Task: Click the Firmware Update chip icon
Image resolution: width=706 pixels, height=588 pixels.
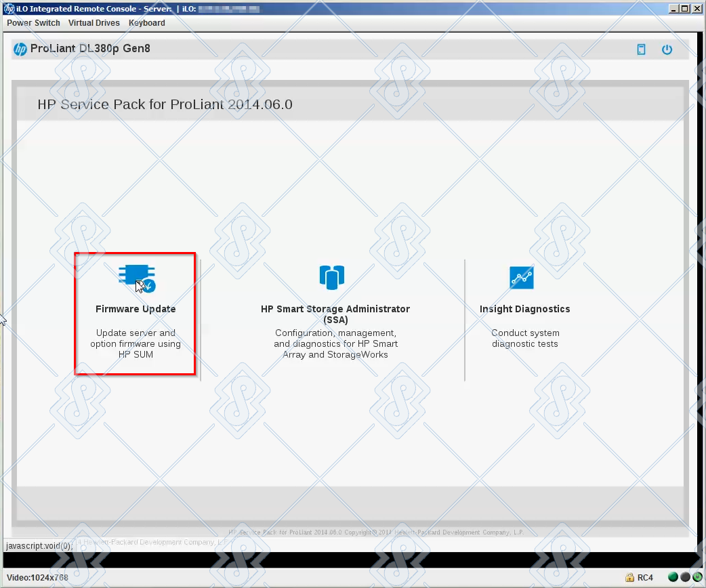Action: click(x=137, y=278)
